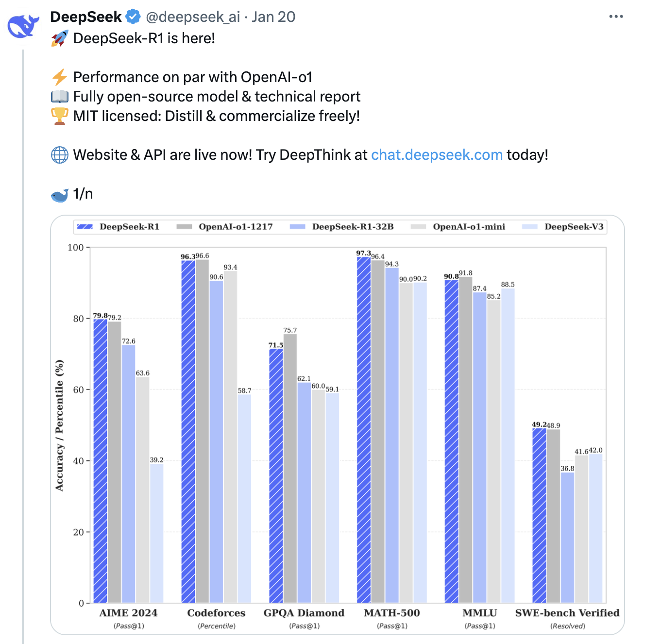Viewport: 645px width, 644px height.
Task: Click the globe emoji before Website
Action: click(x=60, y=155)
